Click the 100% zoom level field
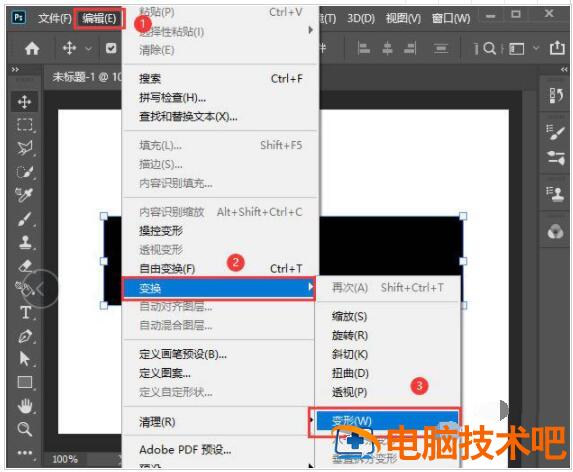 (65, 459)
